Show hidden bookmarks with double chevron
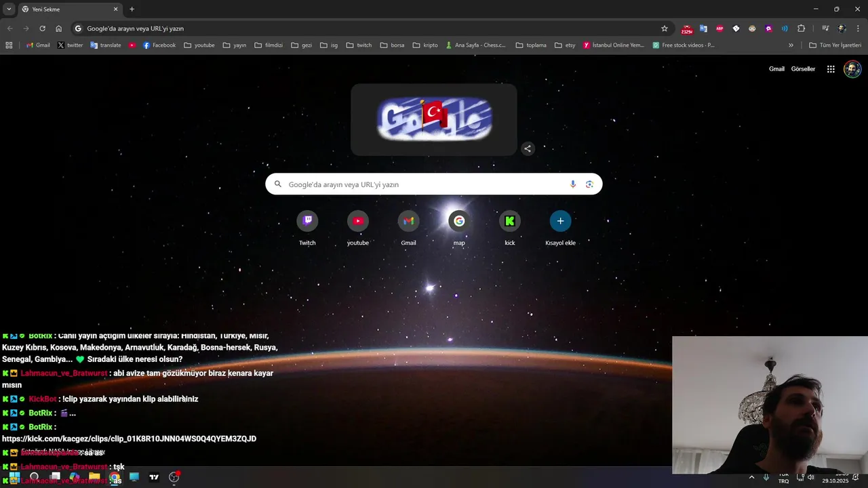 (x=791, y=45)
